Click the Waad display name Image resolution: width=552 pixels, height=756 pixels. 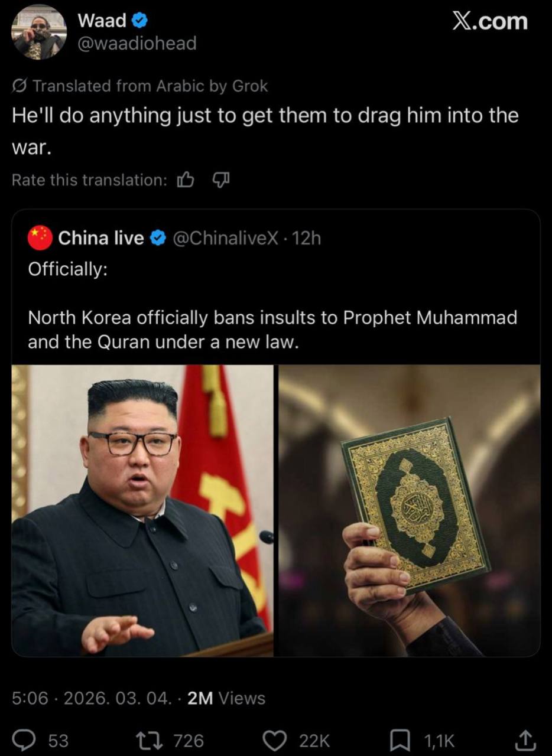click(102, 21)
